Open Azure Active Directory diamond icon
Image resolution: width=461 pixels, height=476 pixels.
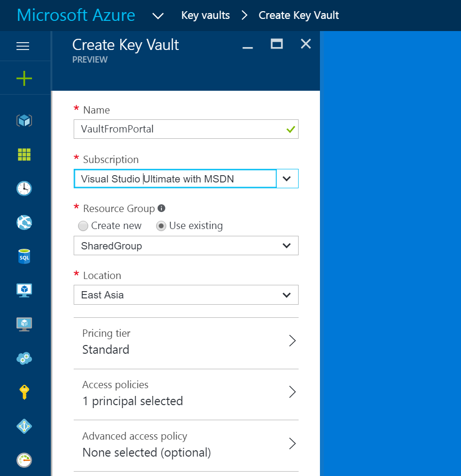coord(24,427)
